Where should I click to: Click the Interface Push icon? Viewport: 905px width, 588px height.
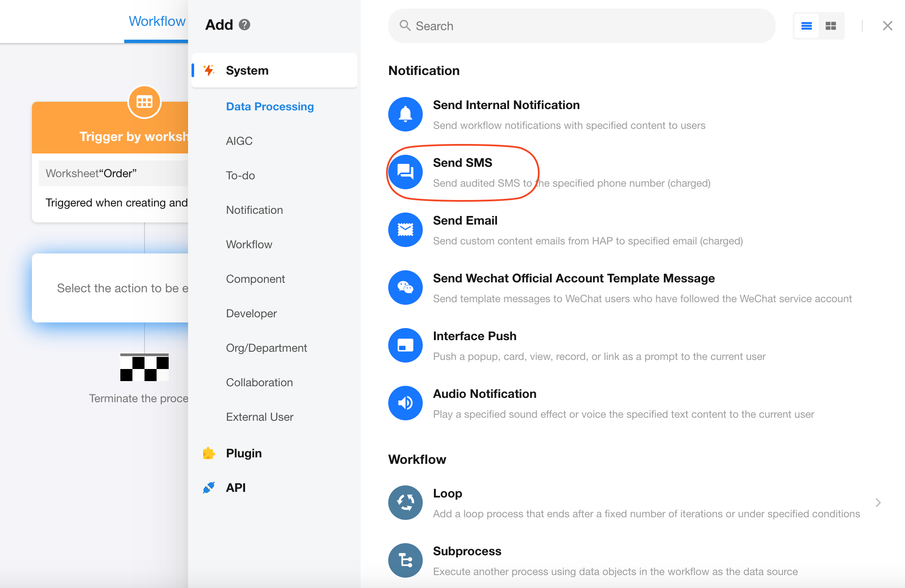coord(405,345)
